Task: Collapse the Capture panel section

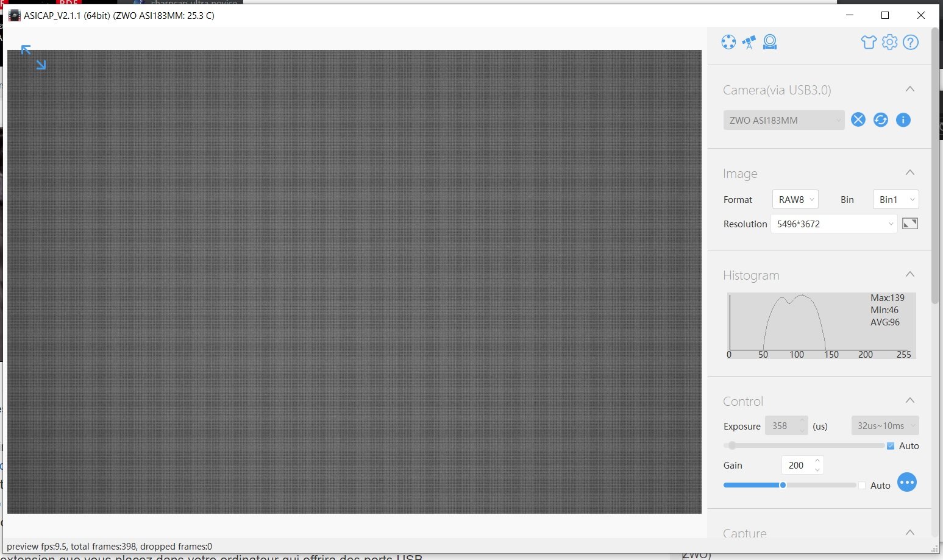Action: [x=910, y=532]
